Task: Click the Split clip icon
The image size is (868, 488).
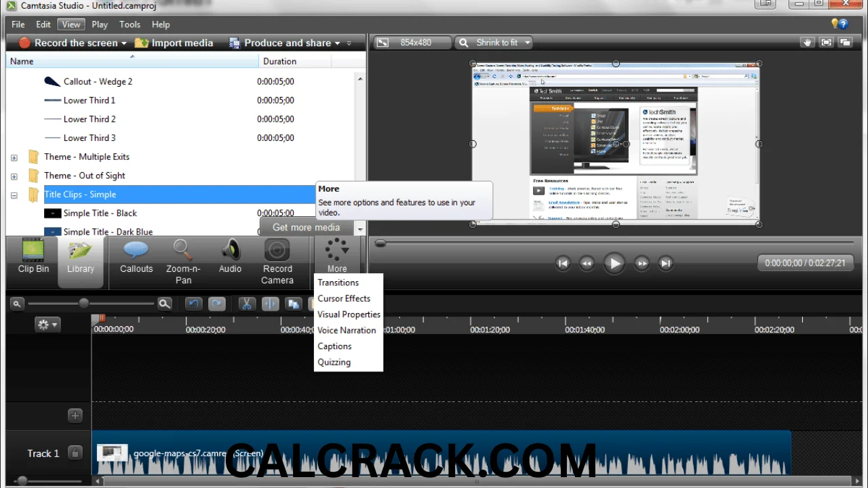Action: 270,304
